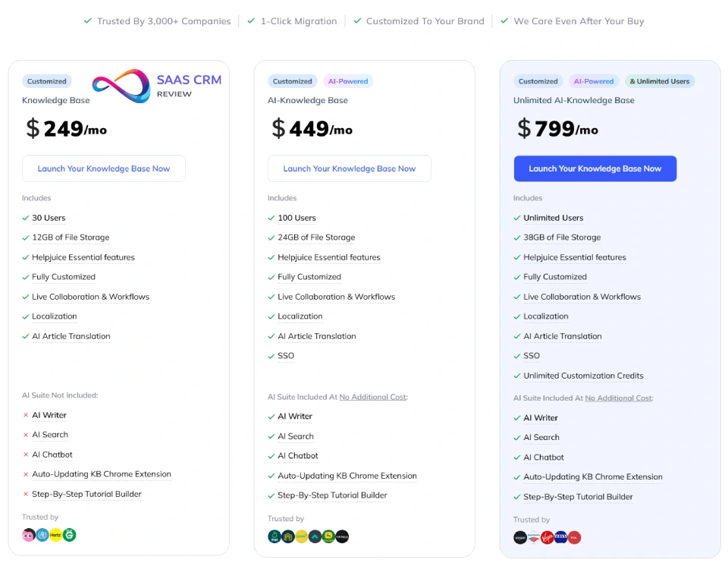
Task: Click the '& Unlimited Users' badge
Action: pos(659,81)
